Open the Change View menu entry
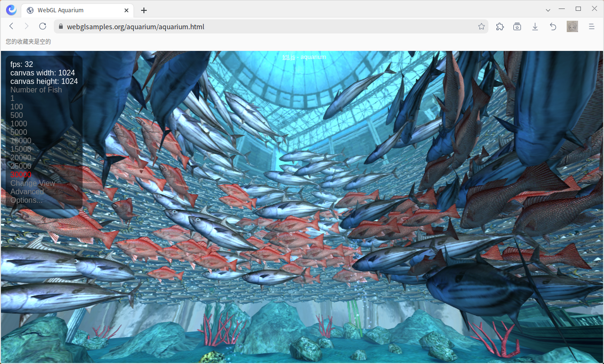 click(x=33, y=183)
